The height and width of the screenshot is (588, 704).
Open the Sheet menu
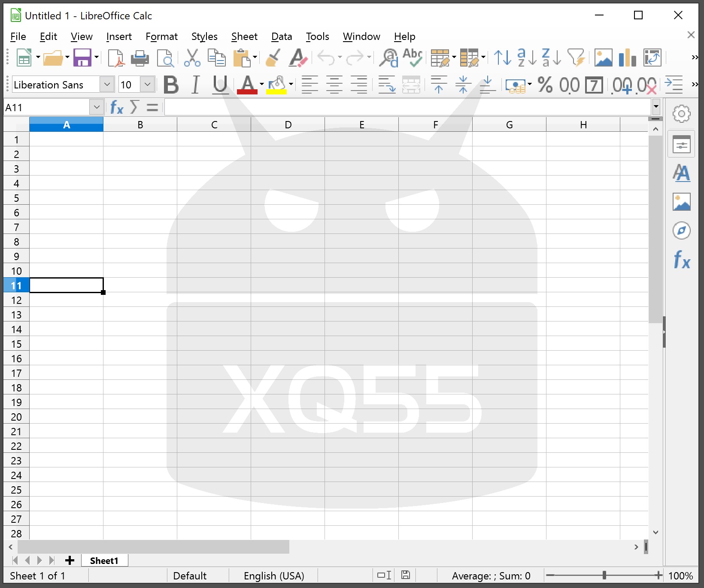tap(244, 36)
